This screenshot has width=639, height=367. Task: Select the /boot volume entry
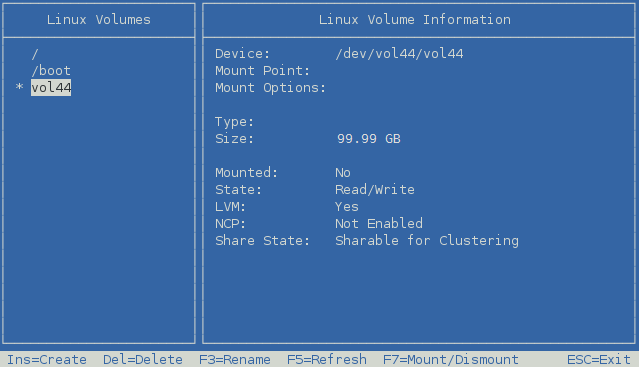(51, 70)
